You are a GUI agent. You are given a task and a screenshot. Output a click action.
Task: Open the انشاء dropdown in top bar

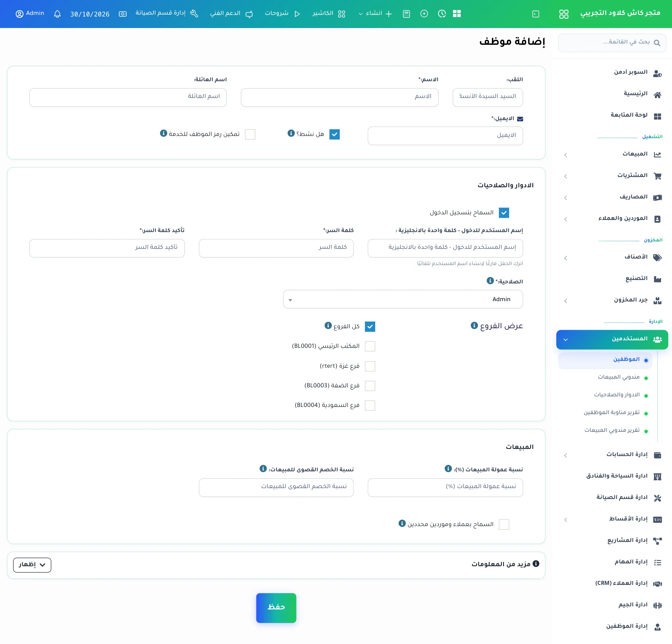click(x=375, y=14)
